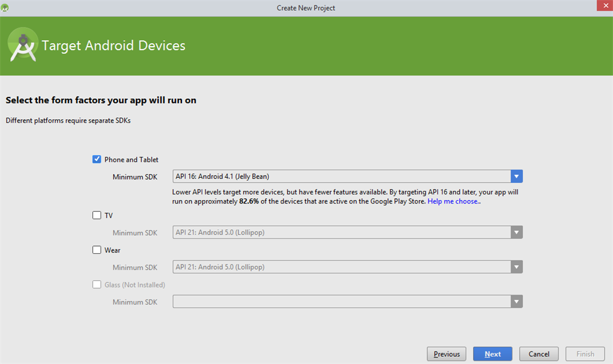Click the 'Create New Project' title bar
Screen dimensions: 613x364
(306, 8)
